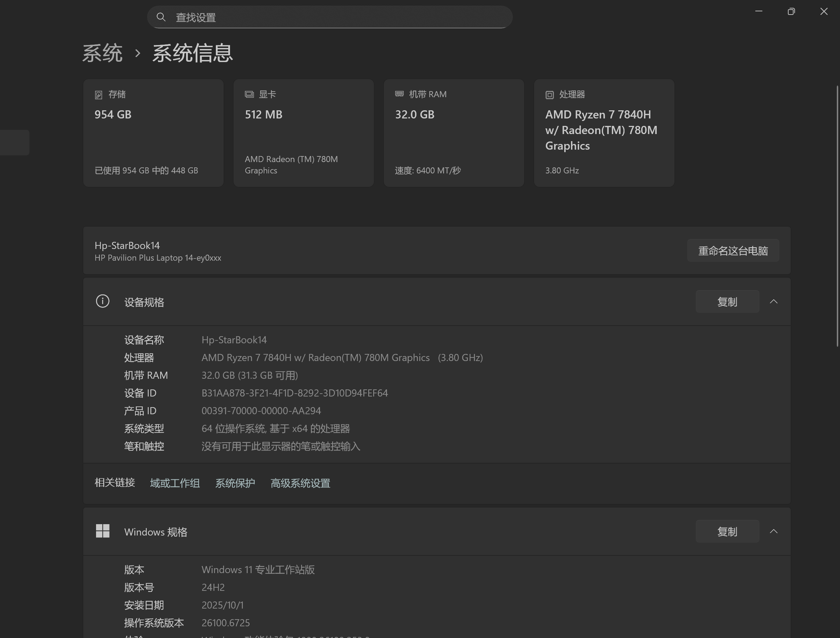Screen dimensions: 840x638
Task: Copy device specs with the 复制 button
Action: (x=727, y=301)
